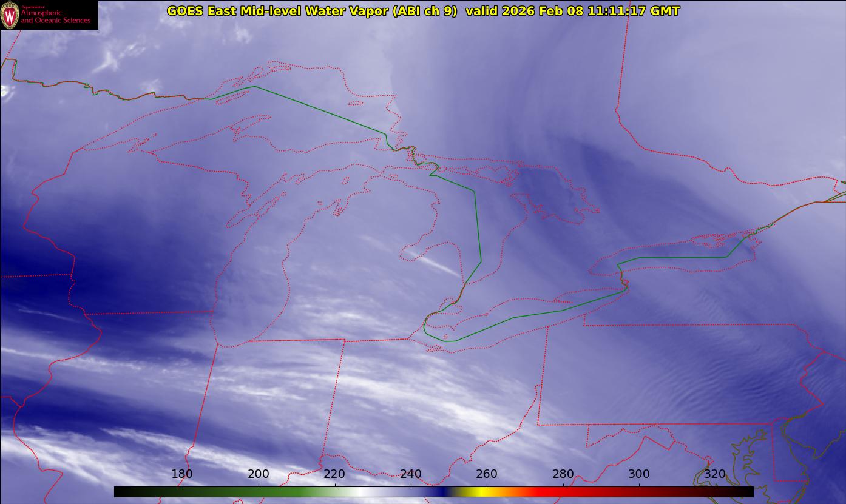Click the 280 colorbar label
The height and width of the screenshot is (504, 846).
tap(563, 474)
